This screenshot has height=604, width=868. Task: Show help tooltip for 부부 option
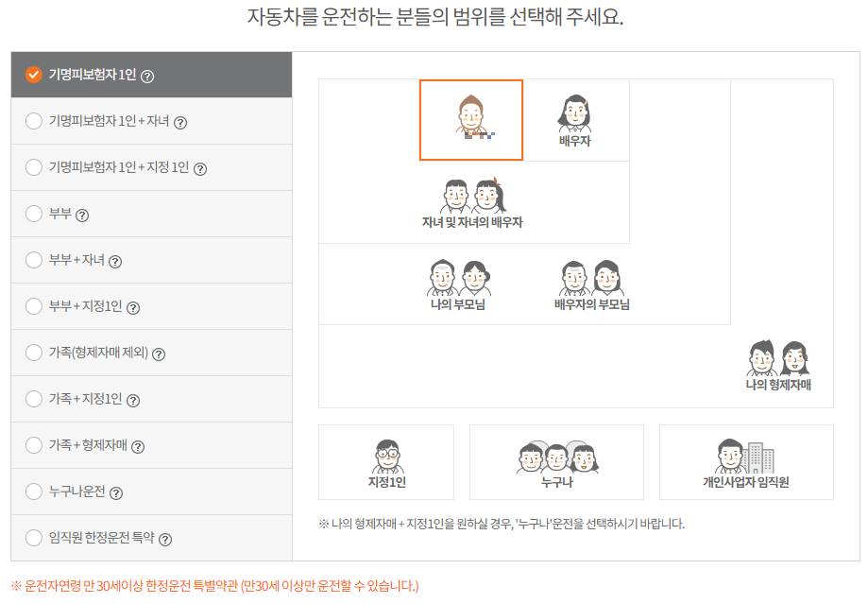pos(82,215)
